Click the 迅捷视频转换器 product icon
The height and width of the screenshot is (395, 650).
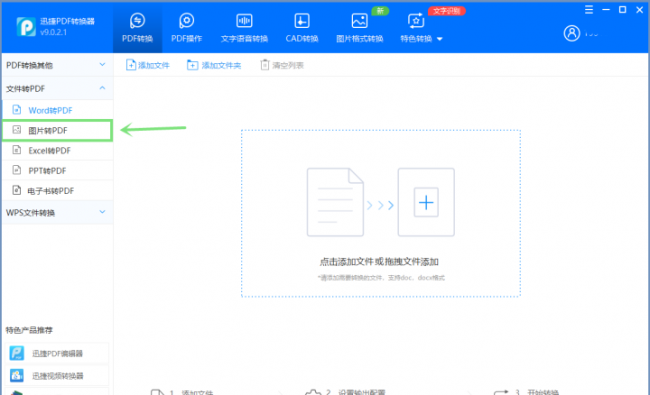point(17,376)
